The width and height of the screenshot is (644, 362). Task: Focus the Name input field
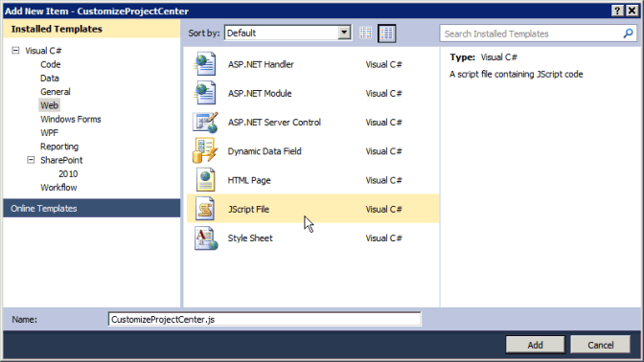tap(264, 319)
